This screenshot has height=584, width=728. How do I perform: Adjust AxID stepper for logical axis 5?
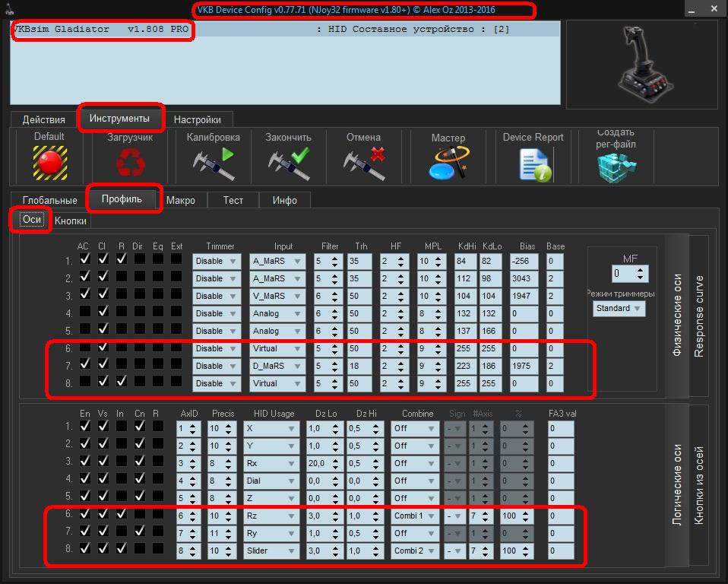point(192,498)
